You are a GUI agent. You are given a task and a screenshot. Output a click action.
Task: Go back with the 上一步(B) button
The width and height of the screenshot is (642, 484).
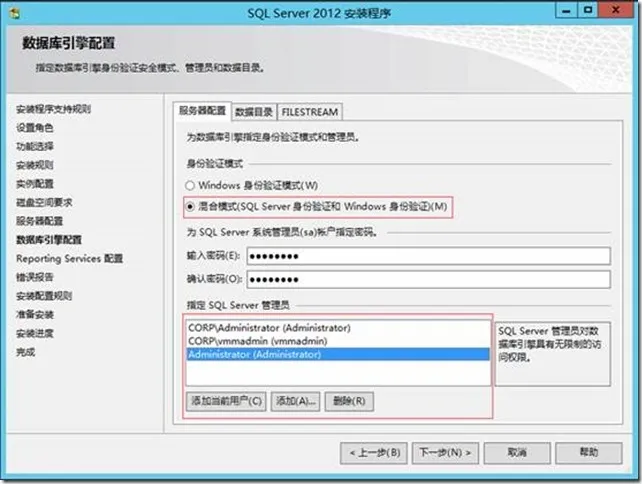(x=374, y=453)
